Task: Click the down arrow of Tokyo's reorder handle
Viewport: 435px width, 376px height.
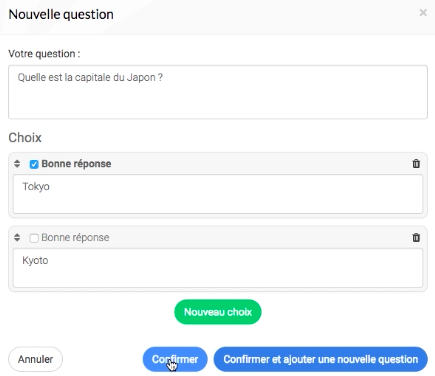Action: point(17,166)
